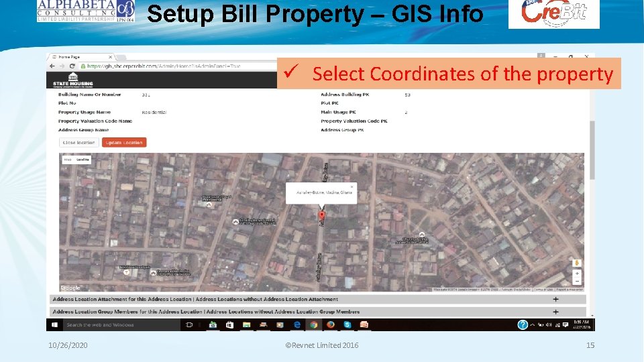Viewport: 644px width, 362px height.
Task: Switch the map to Satellite view
Action: [83, 160]
